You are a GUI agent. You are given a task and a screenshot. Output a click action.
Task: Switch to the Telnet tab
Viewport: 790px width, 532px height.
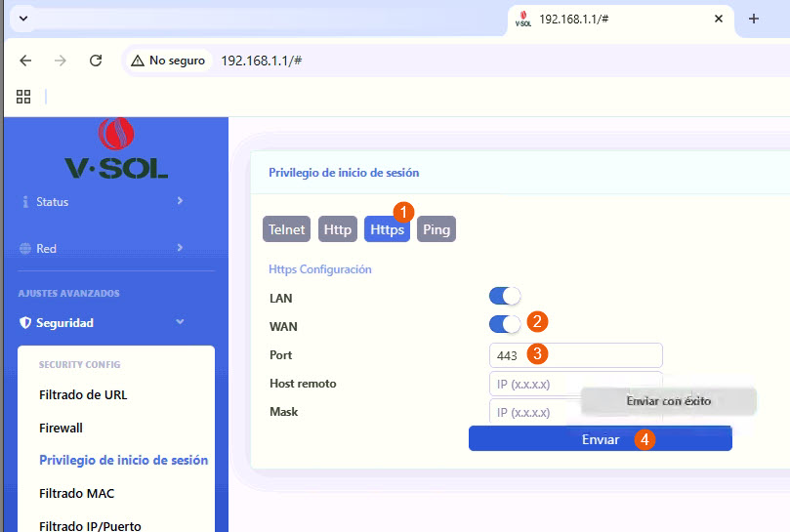287,229
